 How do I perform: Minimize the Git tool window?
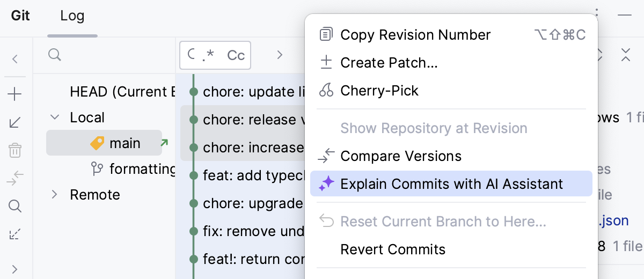624,15
